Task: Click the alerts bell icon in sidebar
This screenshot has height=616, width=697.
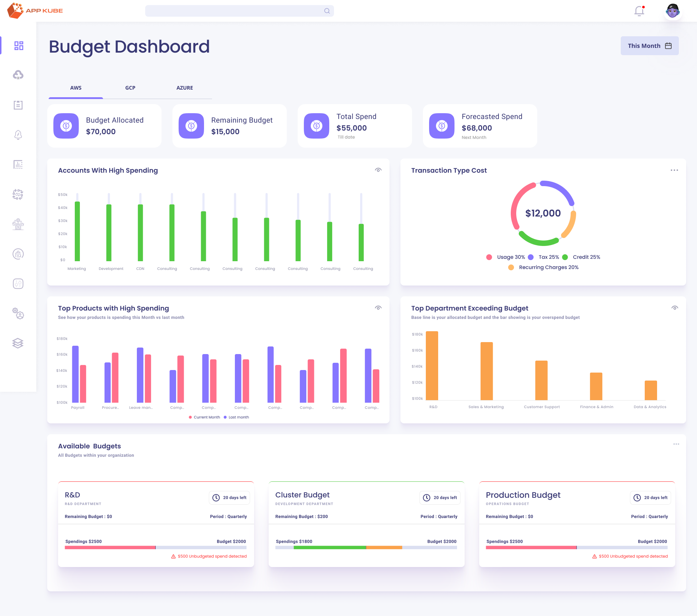Action: point(18,134)
